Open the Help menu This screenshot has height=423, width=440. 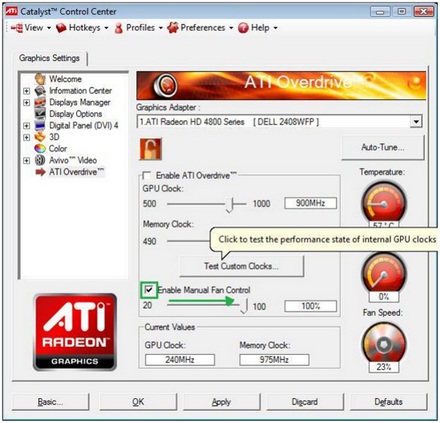(x=258, y=28)
